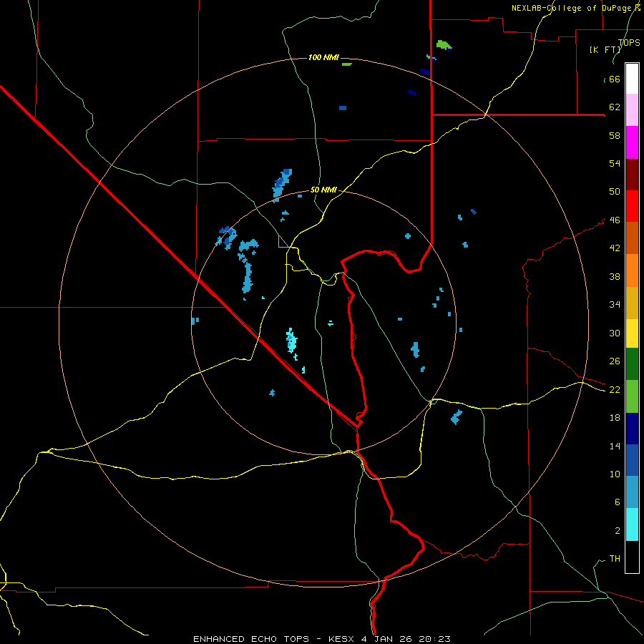Click the bright orange legend band near 38
The width and height of the screenshot is (644, 644).
point(632,270)
